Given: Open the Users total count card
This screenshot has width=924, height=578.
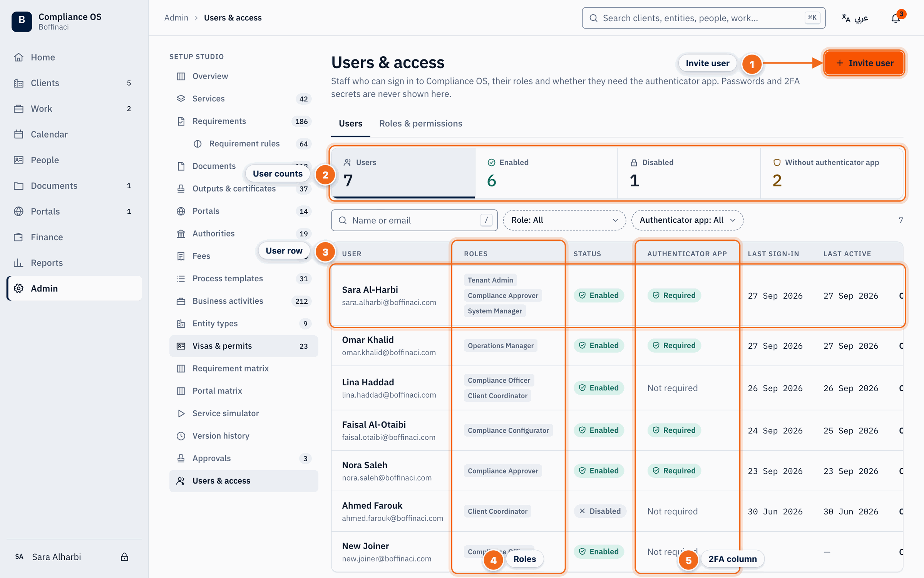Looking at the screenshot, I should click(403, 173).
